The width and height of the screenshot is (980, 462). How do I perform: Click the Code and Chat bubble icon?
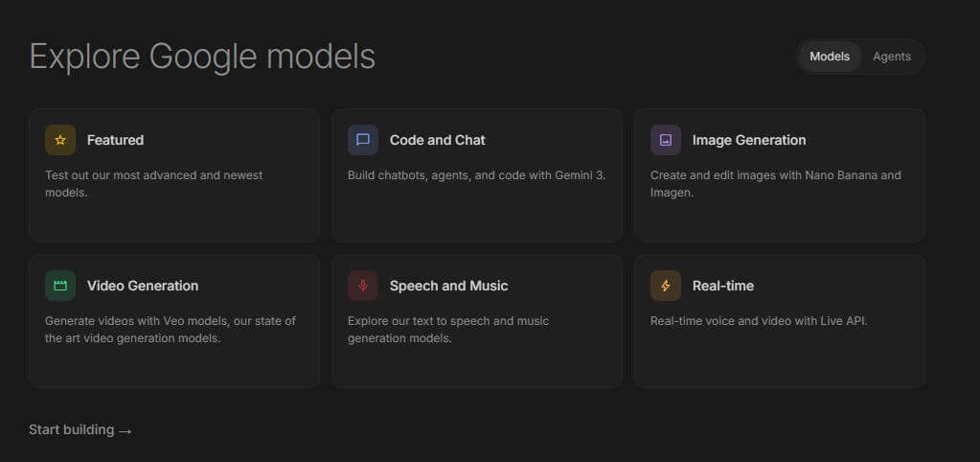(363, 140)
